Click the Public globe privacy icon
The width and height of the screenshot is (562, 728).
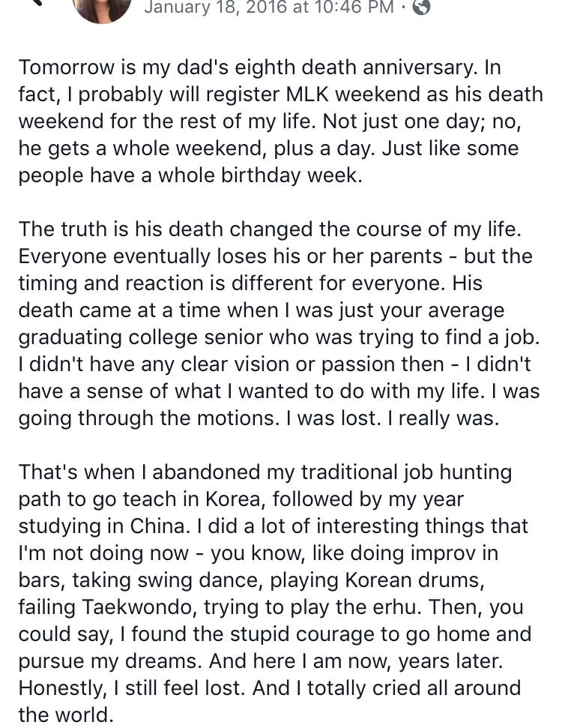pyautogui.click(x=423, y=7)
